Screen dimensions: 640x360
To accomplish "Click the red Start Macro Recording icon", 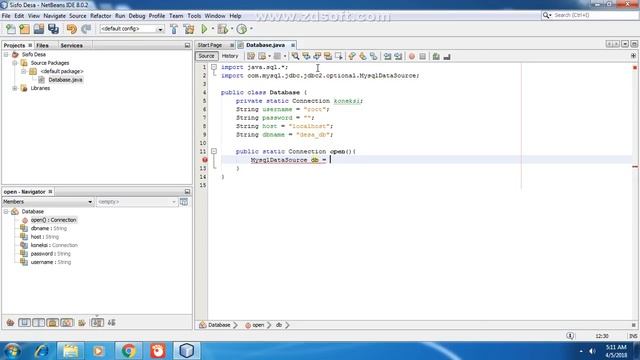I will coord(412,56).
